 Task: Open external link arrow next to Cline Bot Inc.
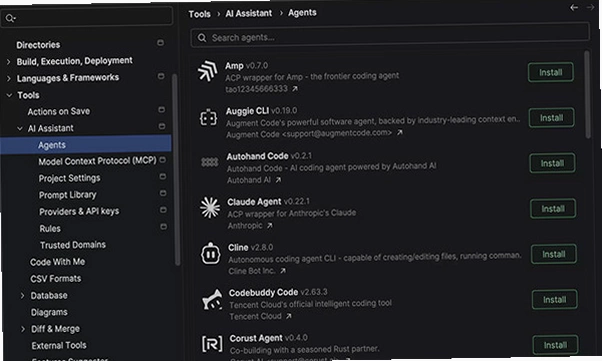pyautogui.click(x=283, y=271)
